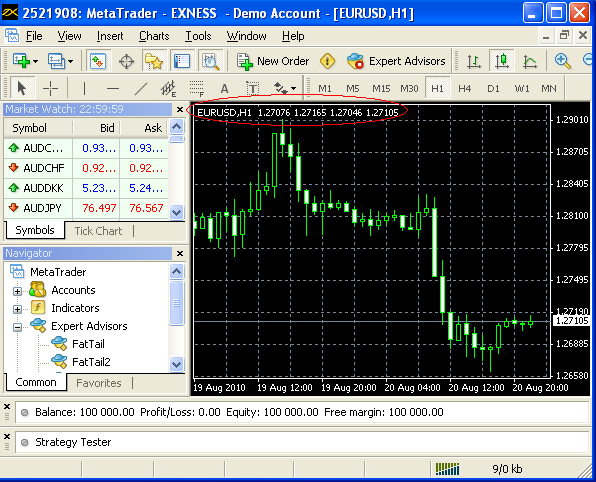Open the Tools menu
This screenshot has width=596, height=482.
[x=198, y=36]
